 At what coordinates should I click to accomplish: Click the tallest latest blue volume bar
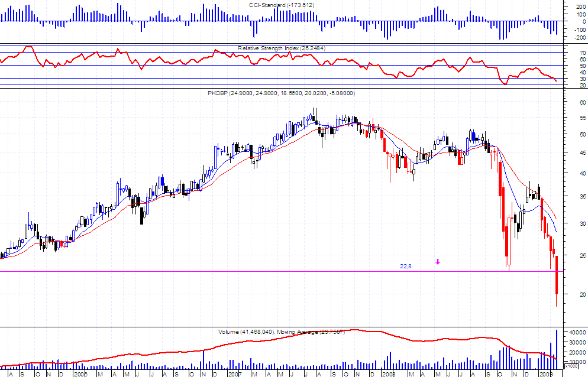coord(557,350)
